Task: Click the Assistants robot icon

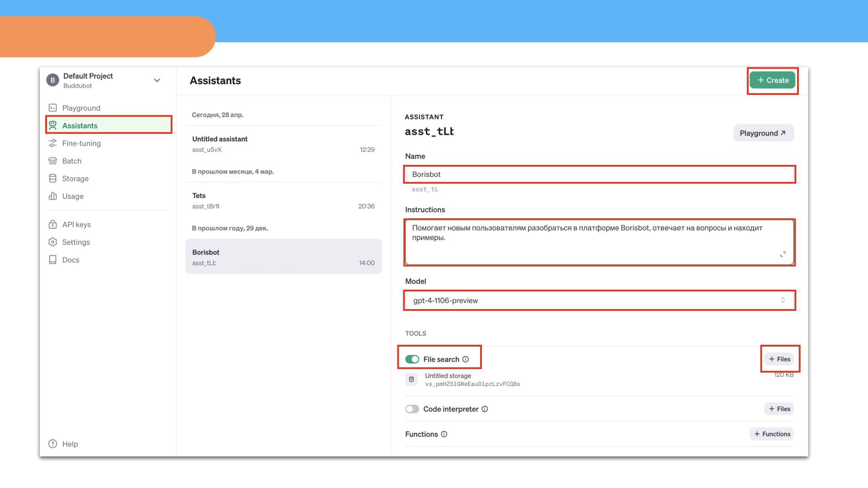Action: 53,125
